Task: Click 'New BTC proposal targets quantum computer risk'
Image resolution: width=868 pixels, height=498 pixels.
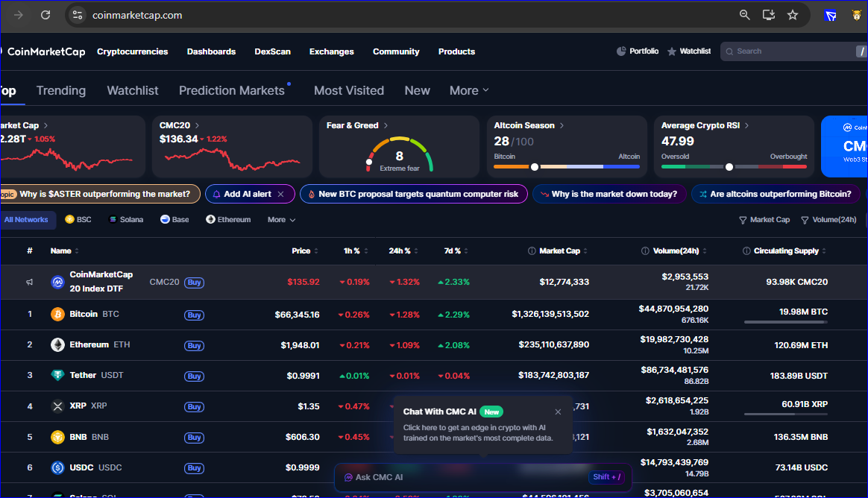Action: tap(414, 195)
